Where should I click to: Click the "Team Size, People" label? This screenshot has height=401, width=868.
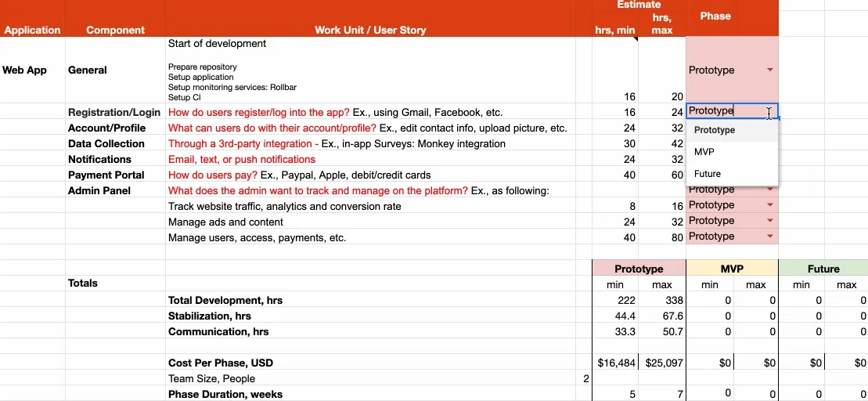tap(211, 379)
